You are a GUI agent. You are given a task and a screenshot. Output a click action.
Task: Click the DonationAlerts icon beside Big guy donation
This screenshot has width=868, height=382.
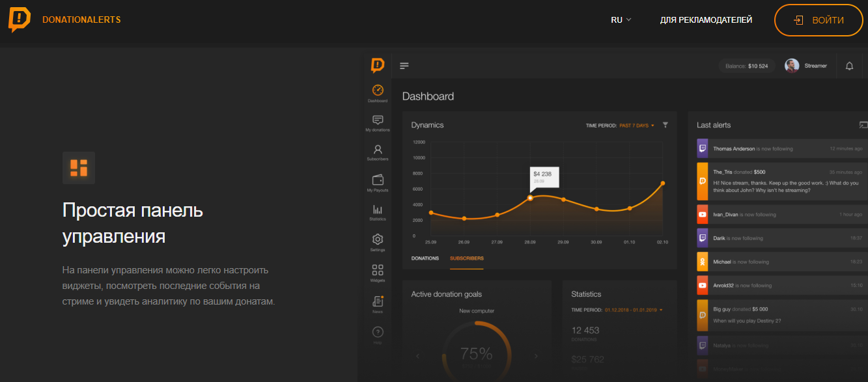click(703, 315)
